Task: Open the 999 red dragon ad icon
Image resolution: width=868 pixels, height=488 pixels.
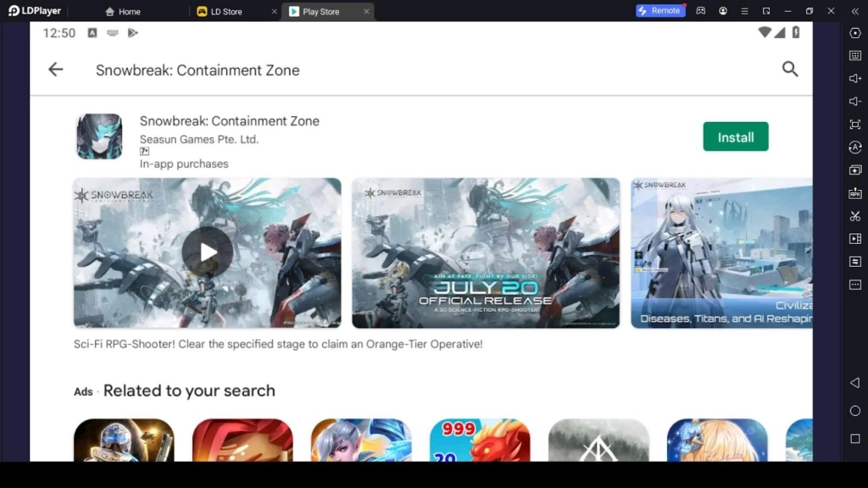Action: (x=480, y=440)
